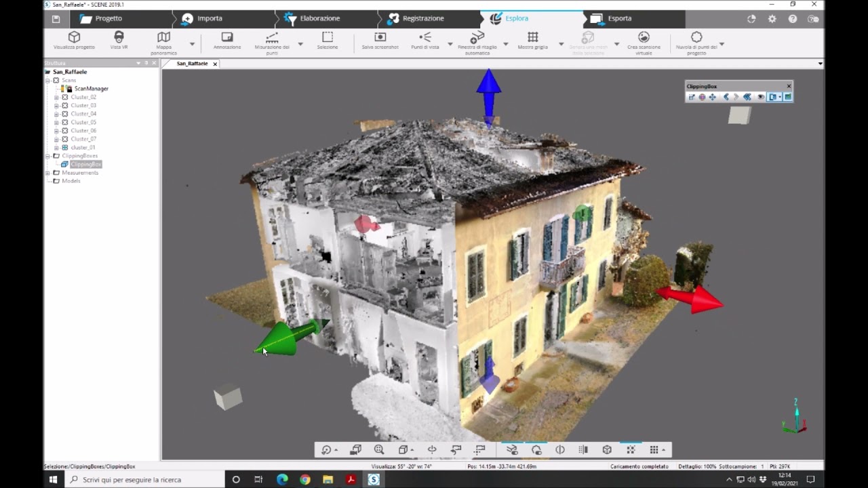
Task: Open the Punti di vista tool
Action: [x=425, y=41]
